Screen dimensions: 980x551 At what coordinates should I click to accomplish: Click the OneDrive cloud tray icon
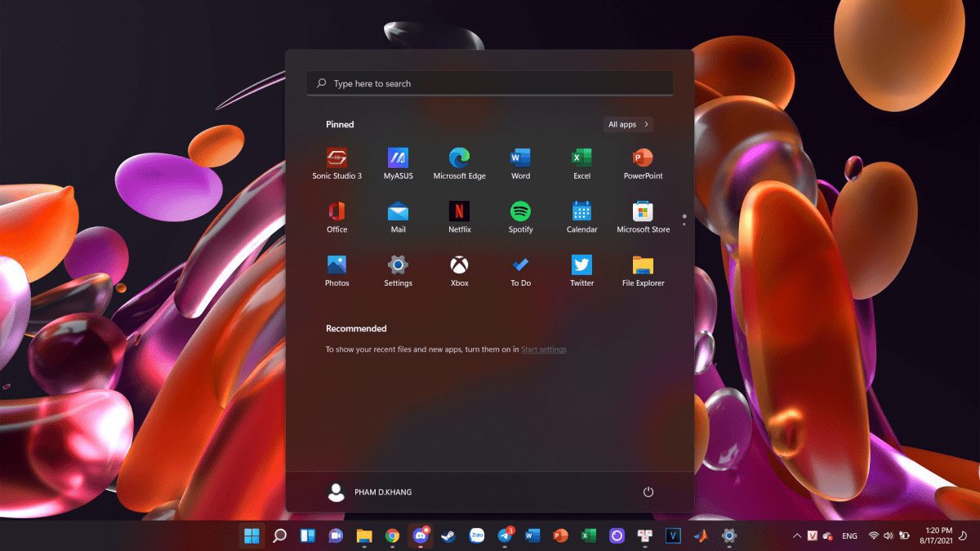point(827,535)
